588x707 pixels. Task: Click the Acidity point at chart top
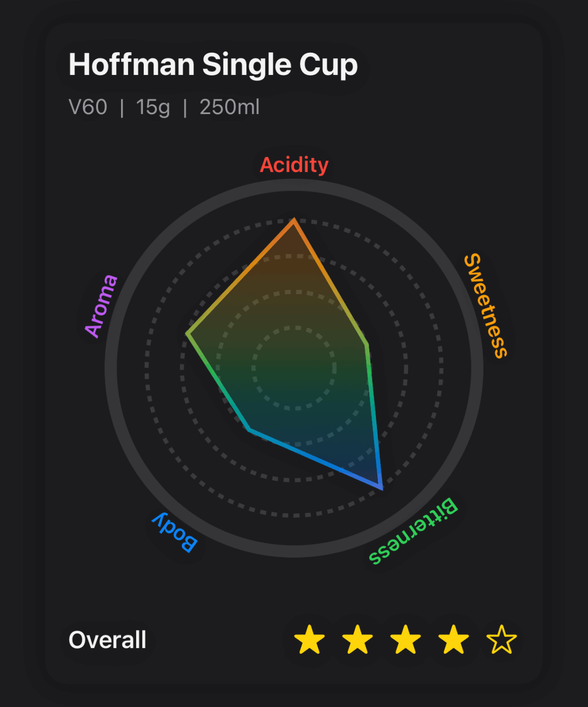pos(295,220)
